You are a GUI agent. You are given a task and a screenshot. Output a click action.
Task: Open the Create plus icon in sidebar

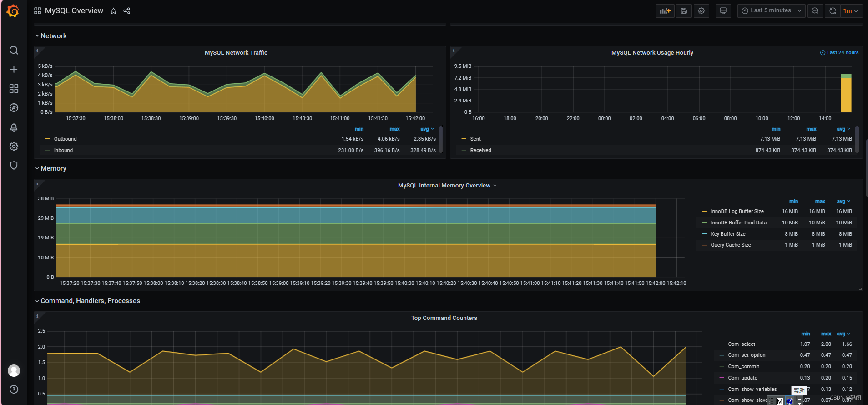pos(14,69)
